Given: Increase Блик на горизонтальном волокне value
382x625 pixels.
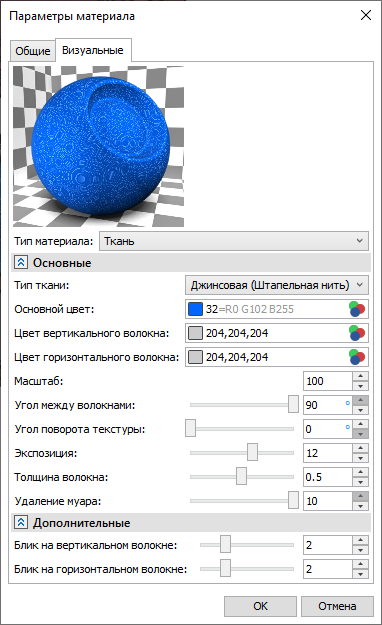Looking at the screenshot, I should (360, 564).
